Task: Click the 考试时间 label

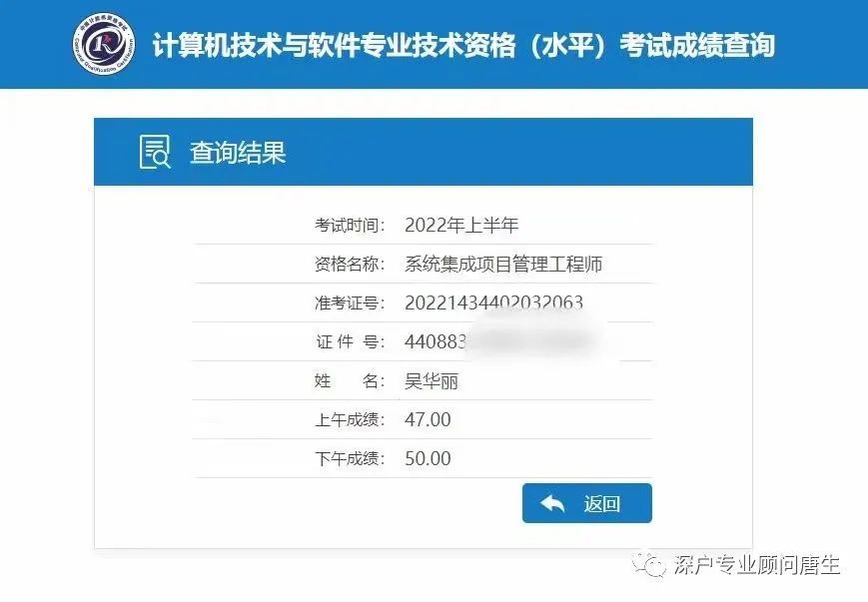Action: click(350, 226)
